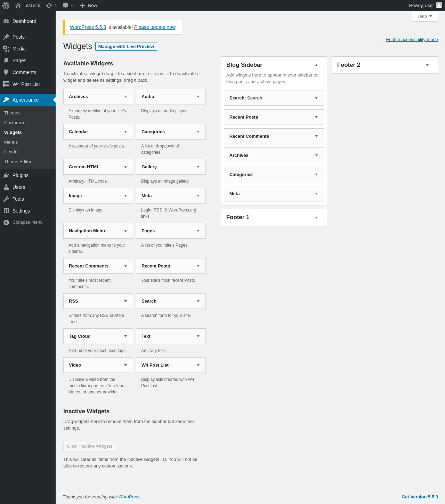The image size is (445, 504).
Task: Click the RSS widget title
Action: click(x=73, y=301)
